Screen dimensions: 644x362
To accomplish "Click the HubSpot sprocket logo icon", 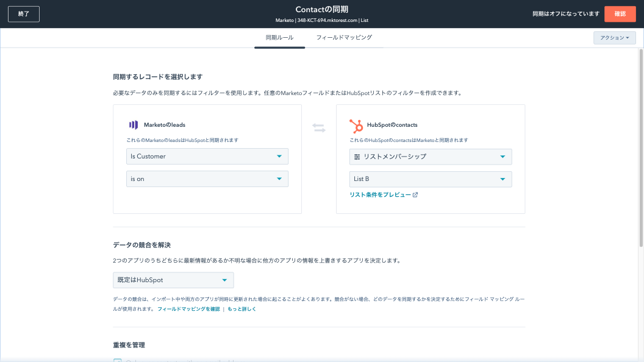I will tap(356, 126).
